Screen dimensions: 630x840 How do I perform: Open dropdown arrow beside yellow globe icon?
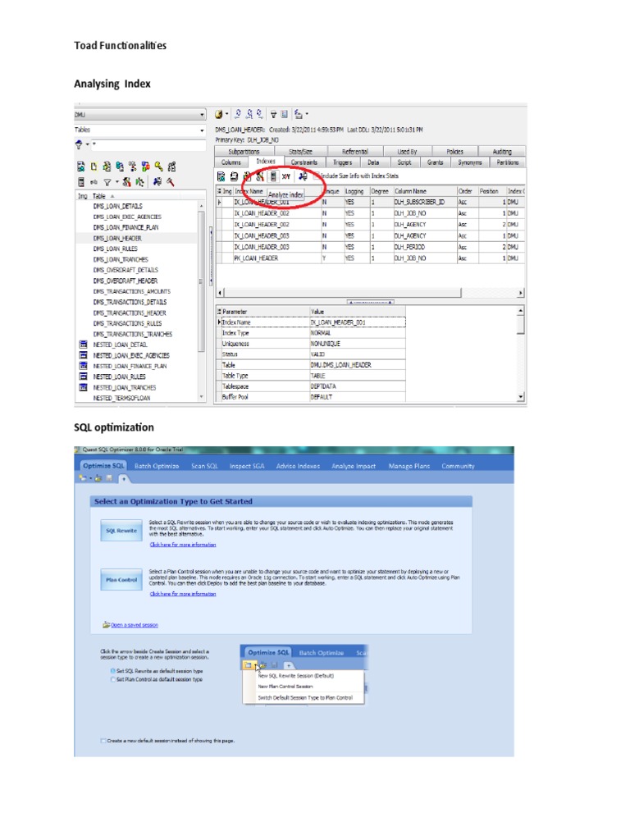click(226, 114)
